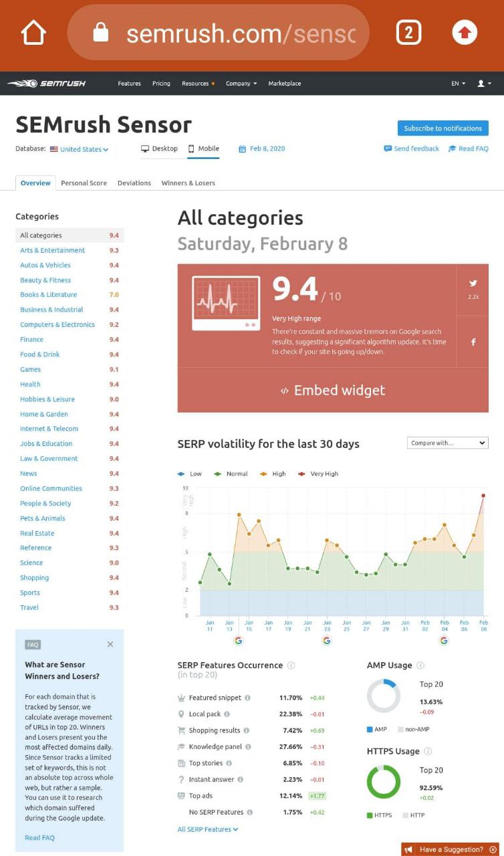504x856 pixels.
Task: Select Computers & Electronics category
Action: pos(57,324)
